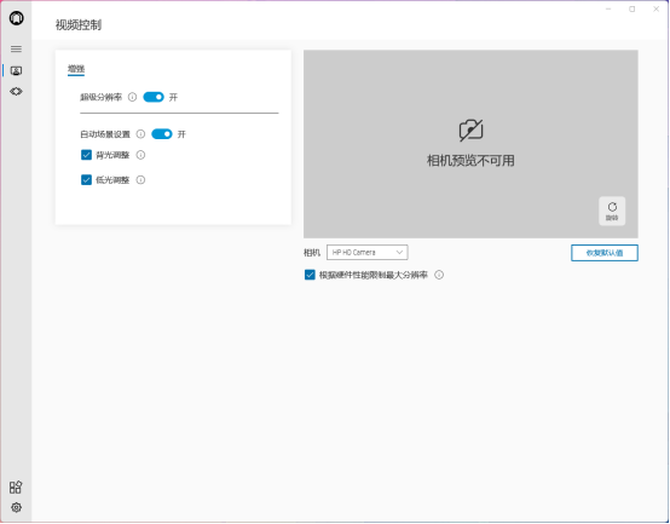This screenshot has height=524, width=670.
Task: Expand the hamburger navigation menu
Action: [x=16, y=48]
